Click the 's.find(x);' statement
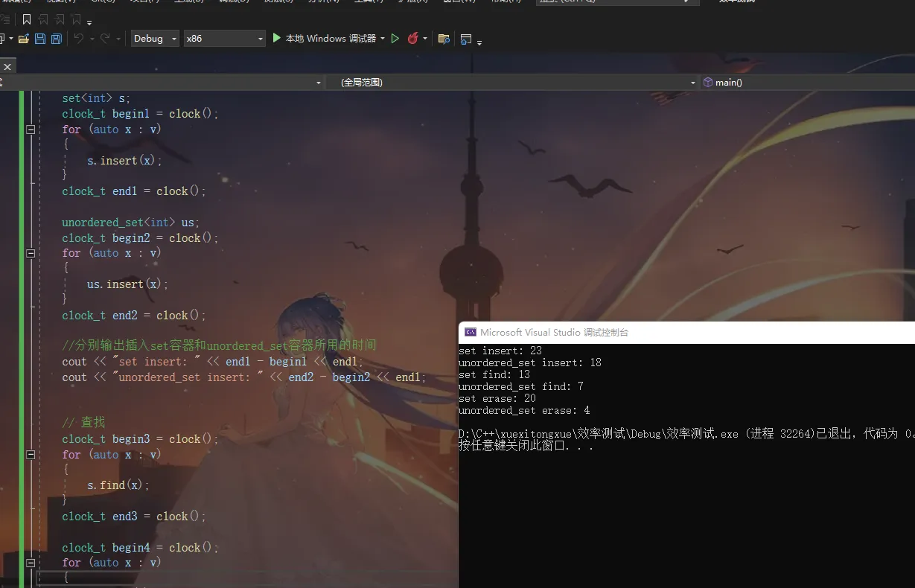This screenshot has width=915, height=588. [119, 485]
